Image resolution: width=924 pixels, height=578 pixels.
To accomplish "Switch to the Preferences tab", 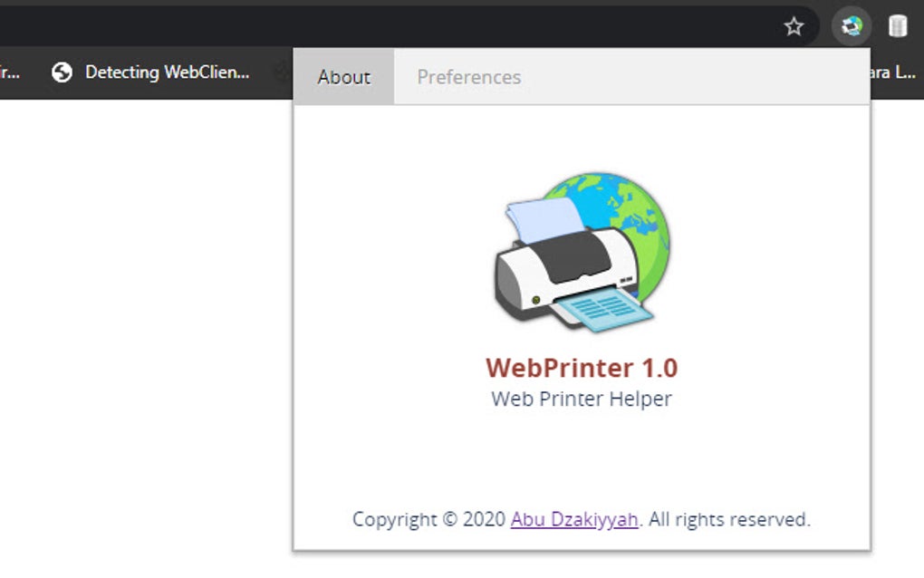I will point(468,77).
